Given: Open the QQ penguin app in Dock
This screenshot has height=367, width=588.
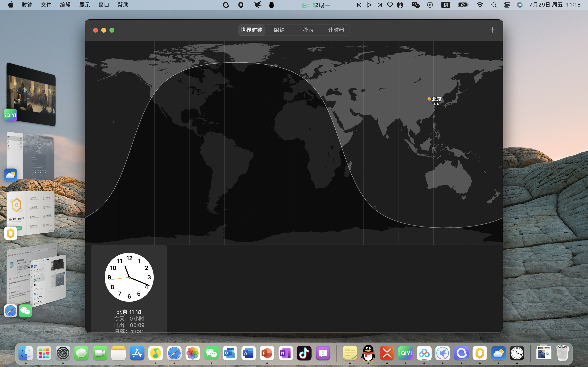Looking at the screenshot, I should [x=368, y=353].
